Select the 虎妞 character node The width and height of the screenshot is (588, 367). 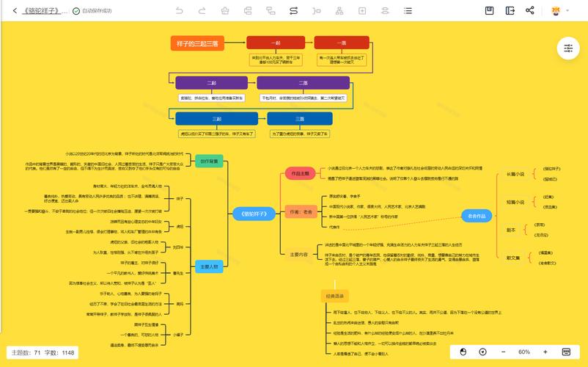coord(180,227)
